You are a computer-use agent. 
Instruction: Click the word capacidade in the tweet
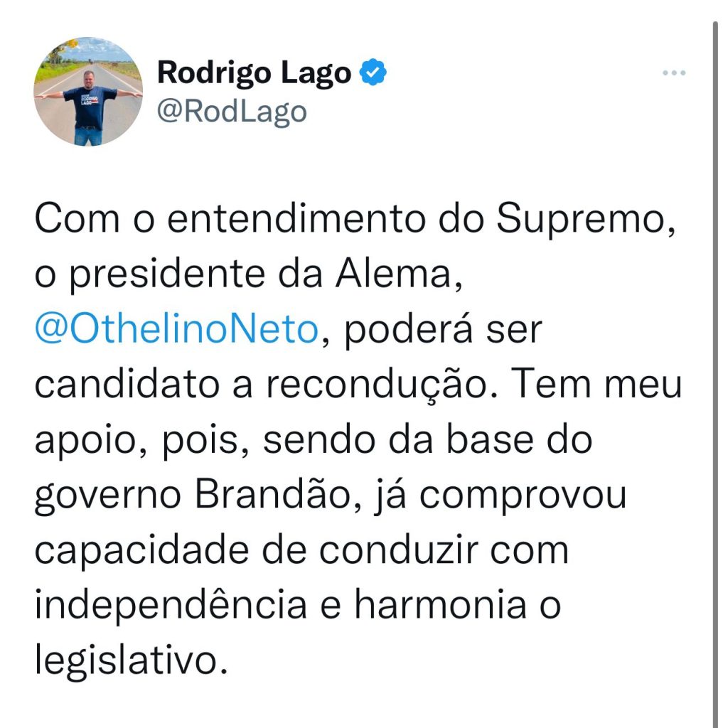[x=141, y=551]
